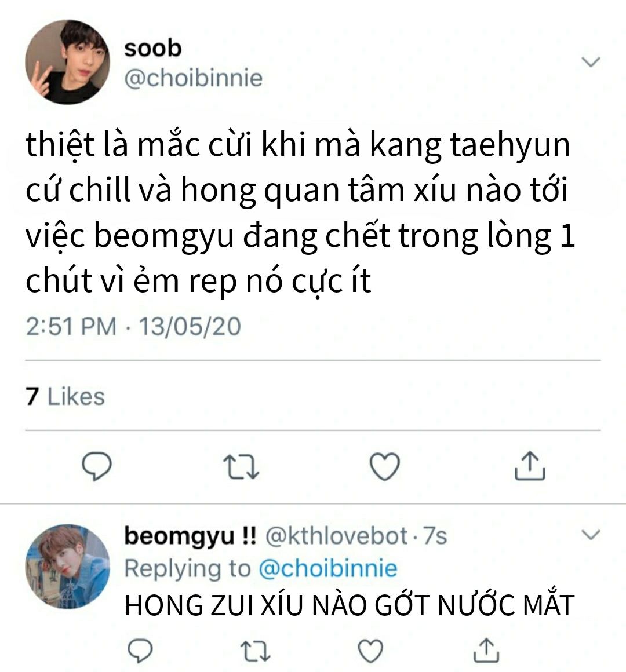Image resolution: width=626 pixels, height=672 pixels.
Task: Open the beomgyu !! display name
Action: 190,536
